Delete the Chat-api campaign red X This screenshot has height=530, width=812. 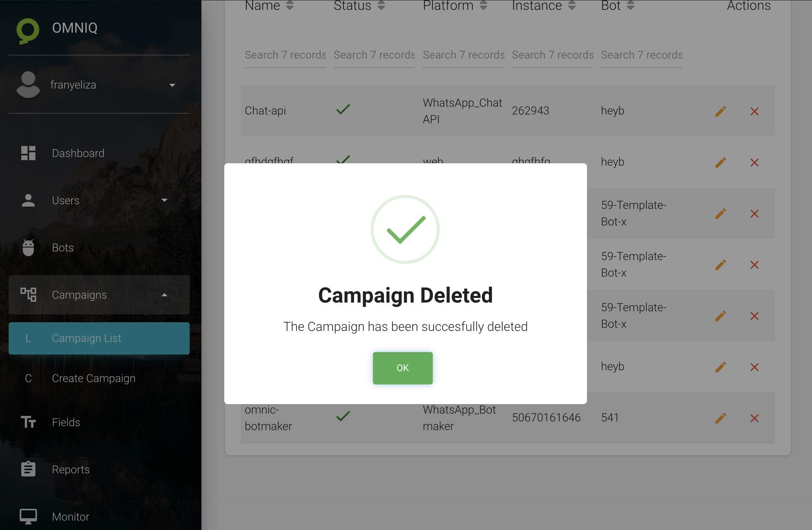pos(754,111)
